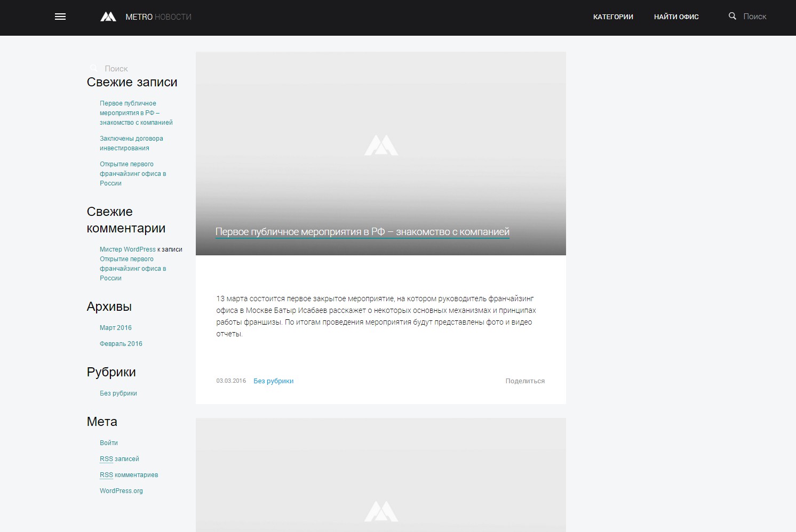Screen dimensions: 796x532
Task: Open RSS комментариев feed link
Action: click(129, 475)
